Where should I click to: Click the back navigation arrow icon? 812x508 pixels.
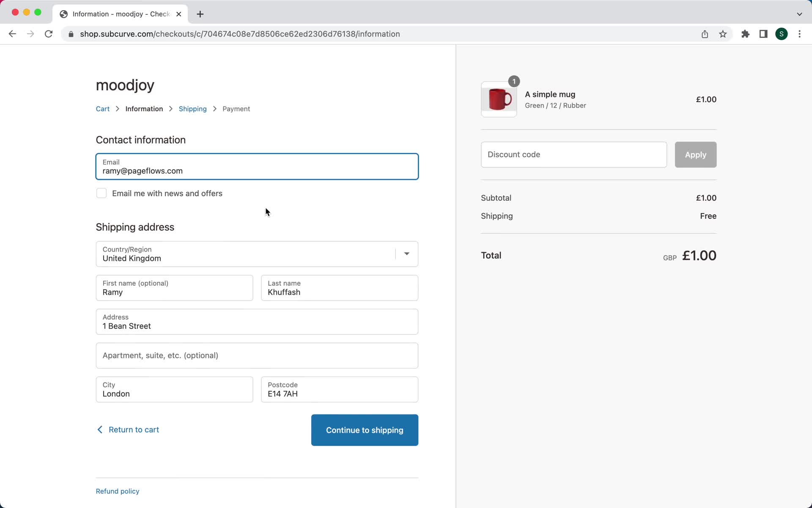(12, 33)
